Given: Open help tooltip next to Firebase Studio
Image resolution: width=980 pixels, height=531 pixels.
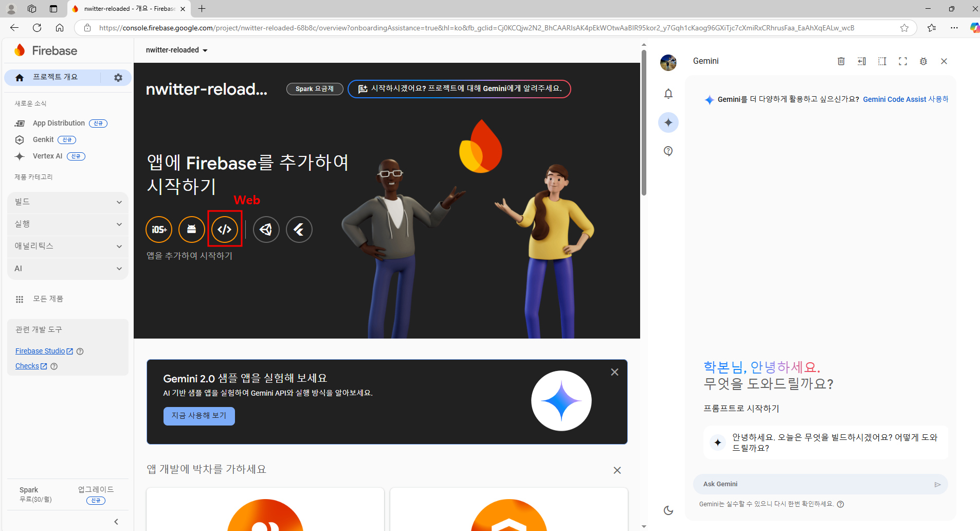Looking at the screenshot, I should 80,351.
